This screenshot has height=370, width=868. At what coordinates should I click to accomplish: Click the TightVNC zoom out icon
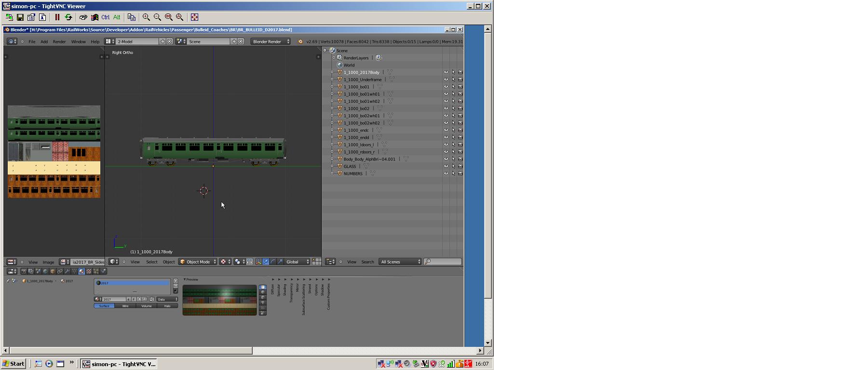157,17
